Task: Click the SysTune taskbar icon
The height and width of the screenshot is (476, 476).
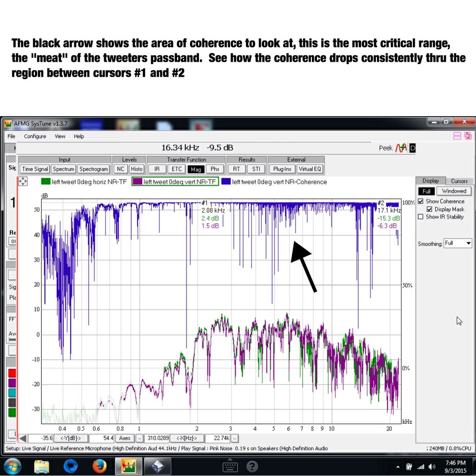Action: pos(128,465)
